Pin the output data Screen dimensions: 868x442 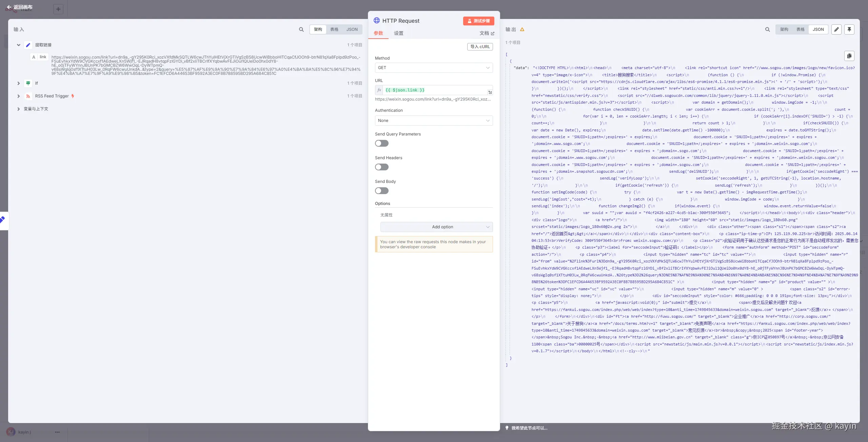pyautogui.click(x=849, y=29)
